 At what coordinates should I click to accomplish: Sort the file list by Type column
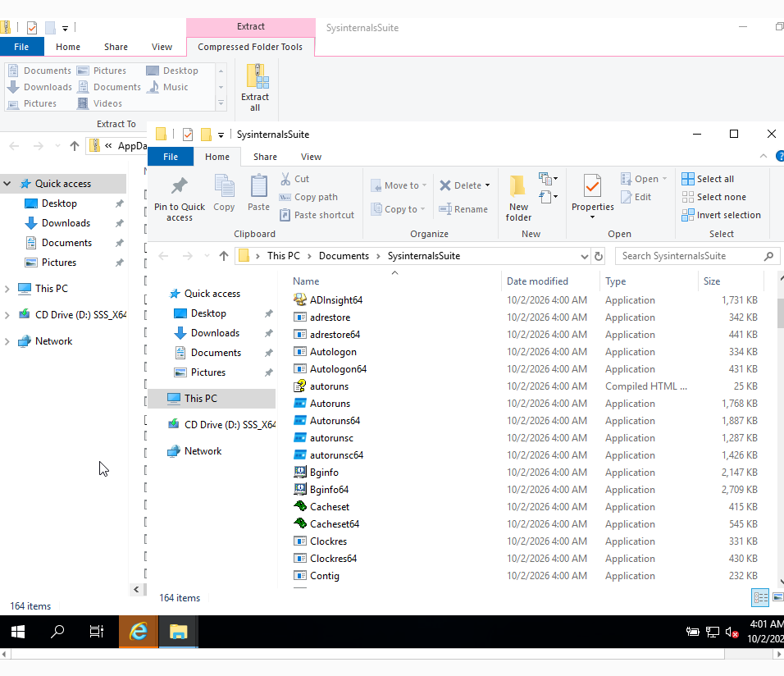click(649, 281)
